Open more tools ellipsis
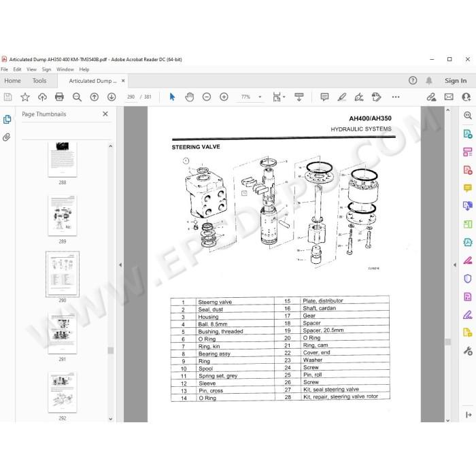The height and width of the screenshot is (476, 476). pyautogui.click(x=396, y=97)
